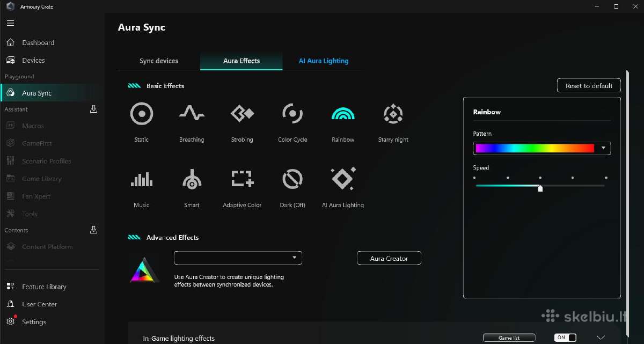Click the Aura Creator button
This screenshot has height=344, width=644.
389,258
